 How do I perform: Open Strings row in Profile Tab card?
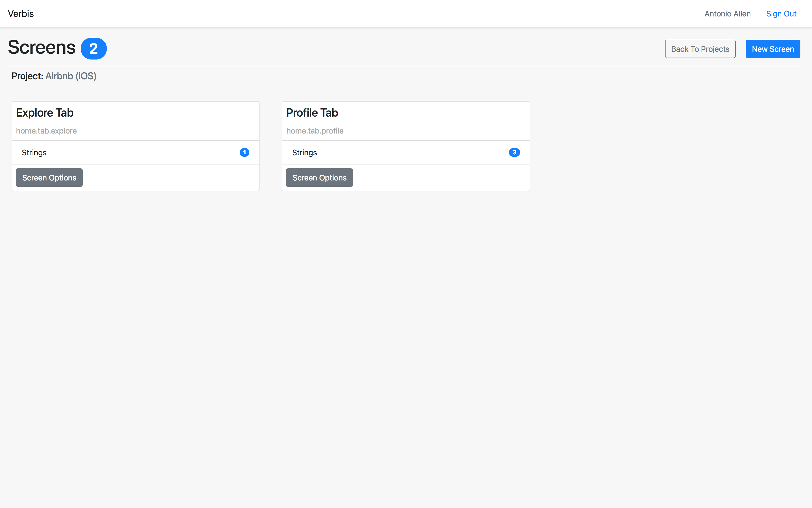(x=406, y=153)
